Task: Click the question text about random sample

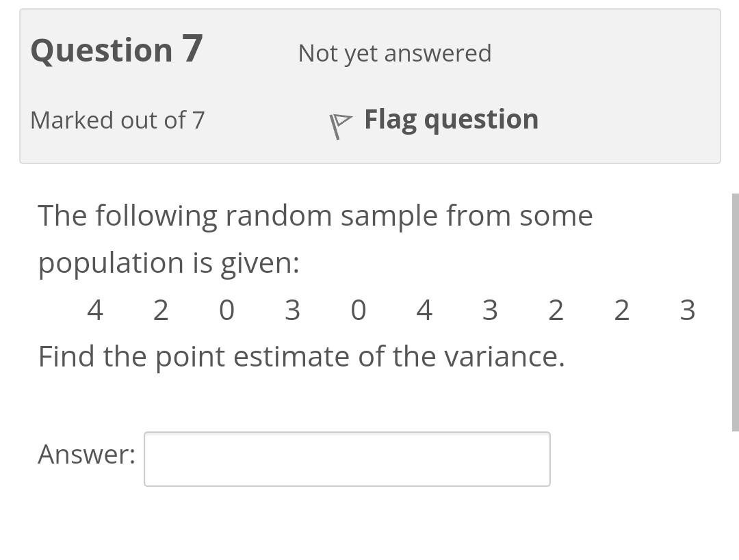Action: (x=315, y=215)
